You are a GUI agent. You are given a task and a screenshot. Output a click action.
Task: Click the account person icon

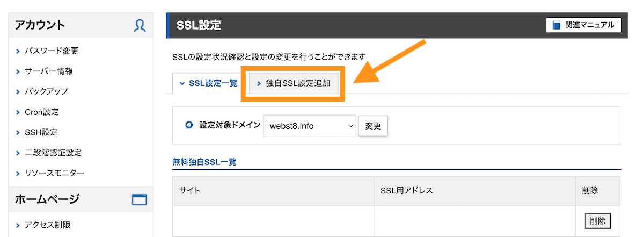pos(140,25)
